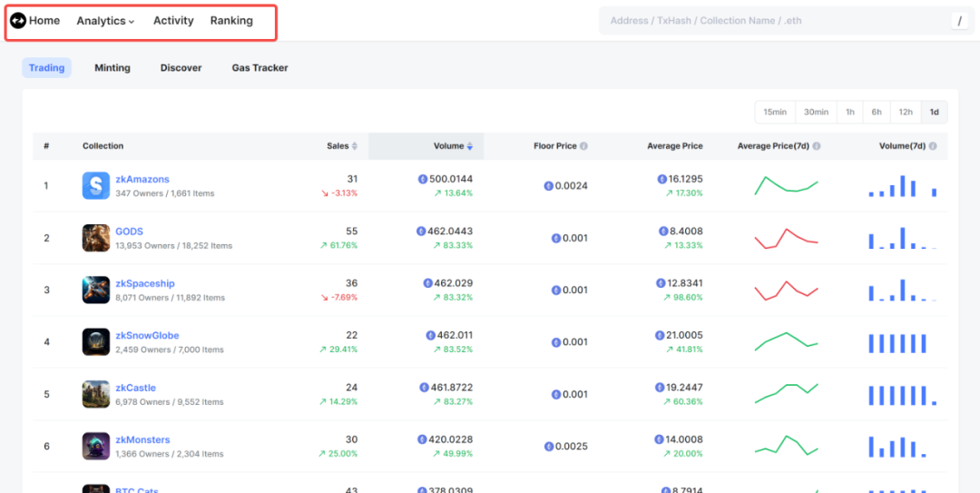The image size is (980, 493).
Task: Expand the Analytics dropdown menu
Action: click(105, 21)
